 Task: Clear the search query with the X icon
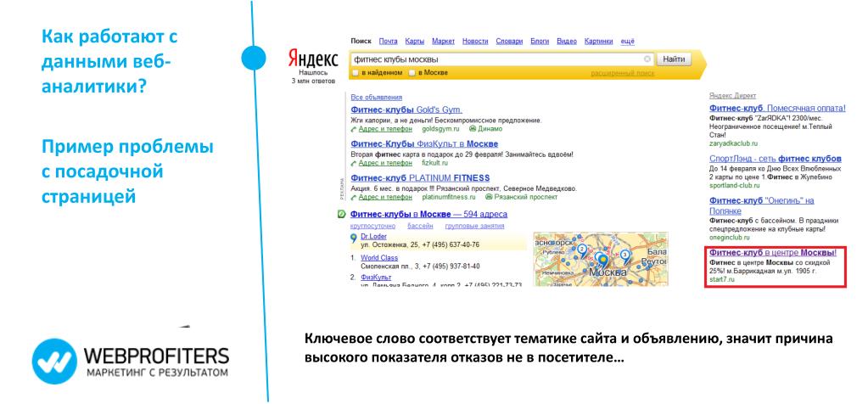pos(647,59)
